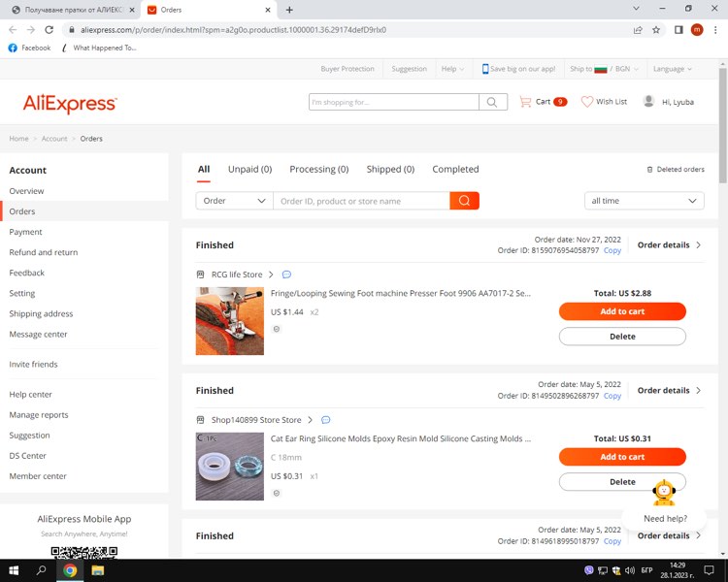This screenshot has width=728, height=582.
Task: Select the Completed orders tab
Action: (455, 169)
